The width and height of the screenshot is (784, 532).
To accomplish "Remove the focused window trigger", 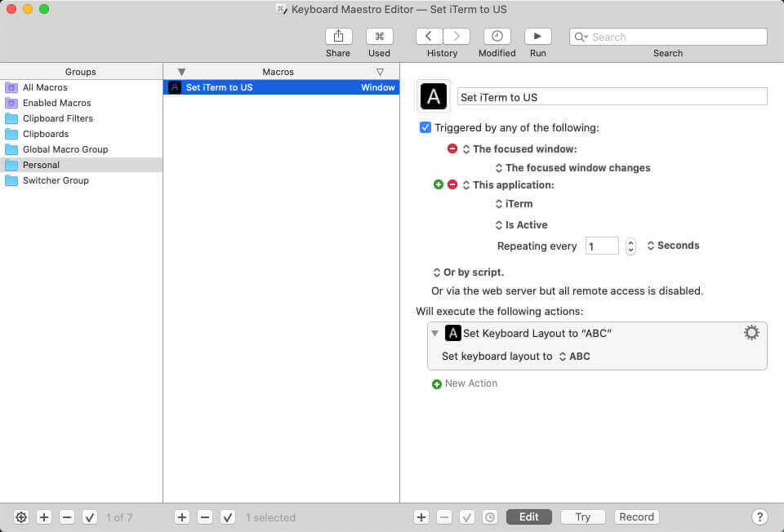I will tap(452, 149).
